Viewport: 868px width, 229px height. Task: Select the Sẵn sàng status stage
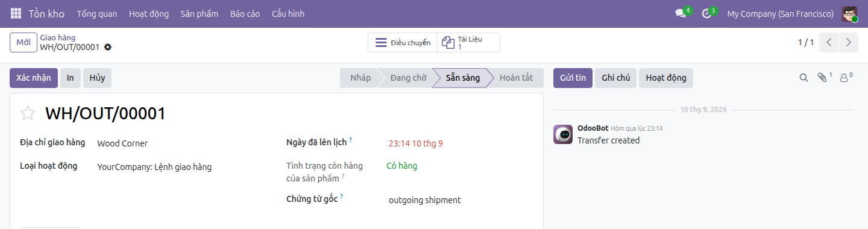[x=462, y=78]
